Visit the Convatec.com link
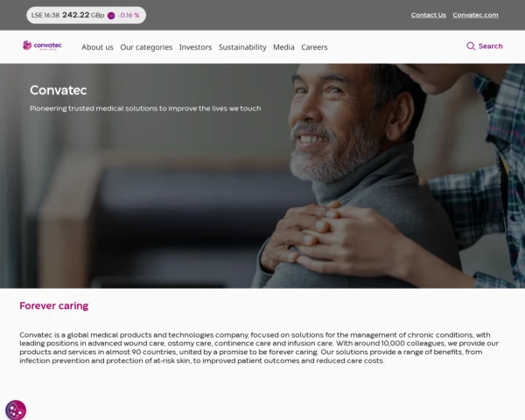 pyautogui.click(x=475, y=15)
